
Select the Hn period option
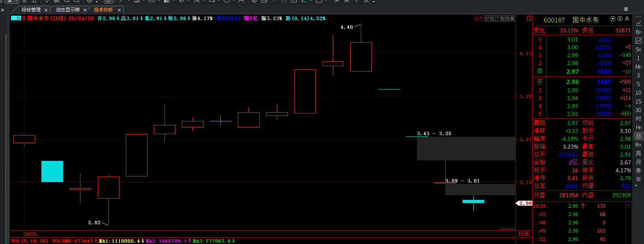tap(638, 127)
